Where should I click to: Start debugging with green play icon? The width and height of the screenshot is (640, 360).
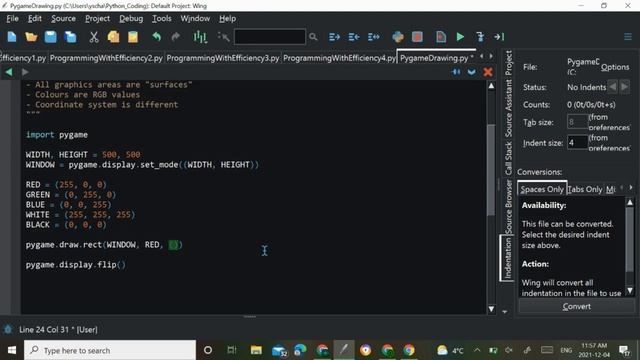pos(460,37)
